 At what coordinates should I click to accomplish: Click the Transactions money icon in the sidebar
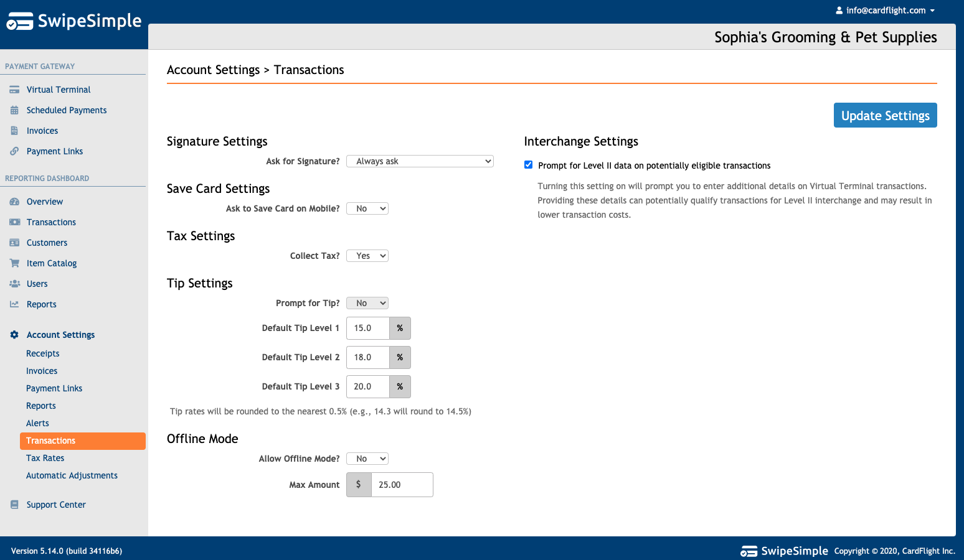[14, 222]
